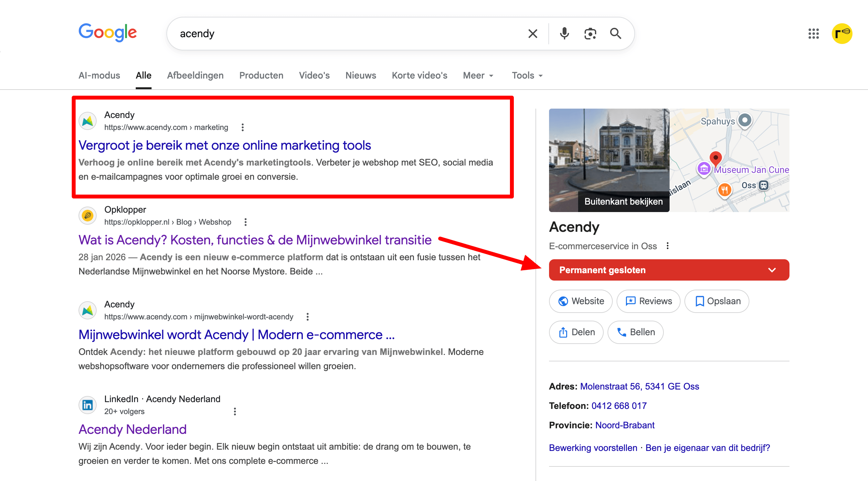This screenshot has height=481, width=868.
Task: Click the Oss train station map marker
Action: (764, 186)
